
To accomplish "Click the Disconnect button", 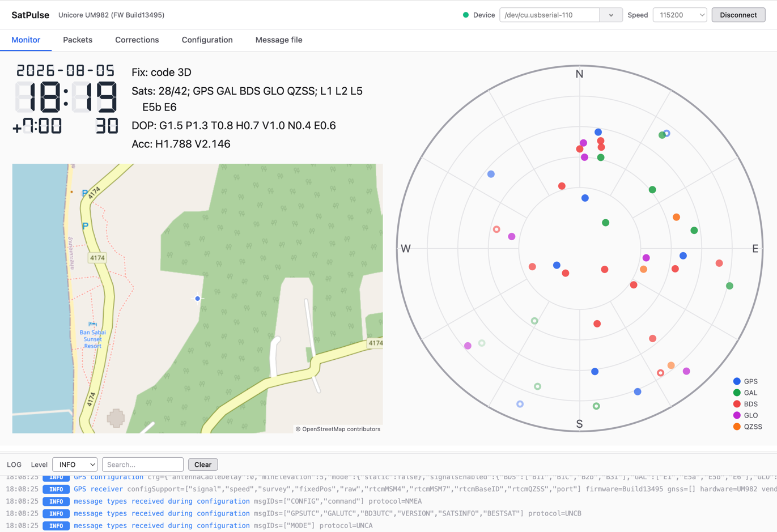I will point(738,15).
